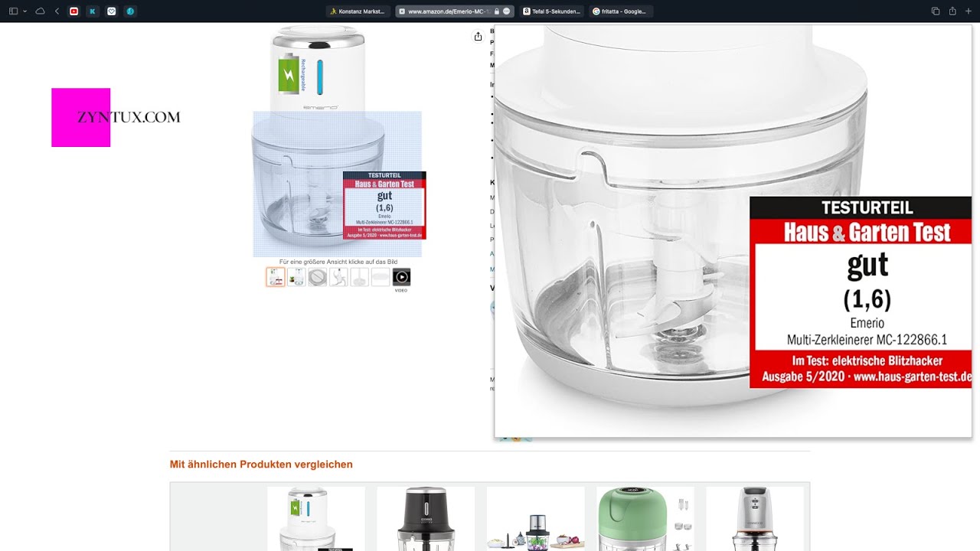Open the more options ellipsis in the address tab
980x551 pixels.
click(507, 11)
